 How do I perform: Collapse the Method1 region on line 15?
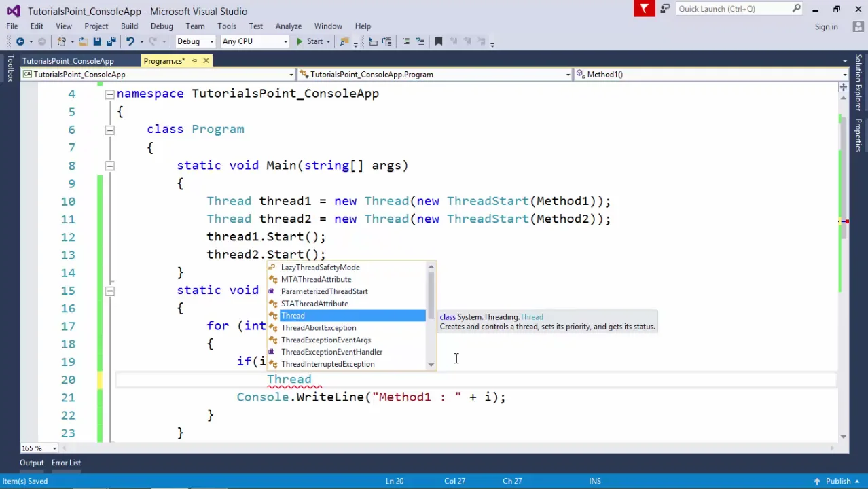109,291
